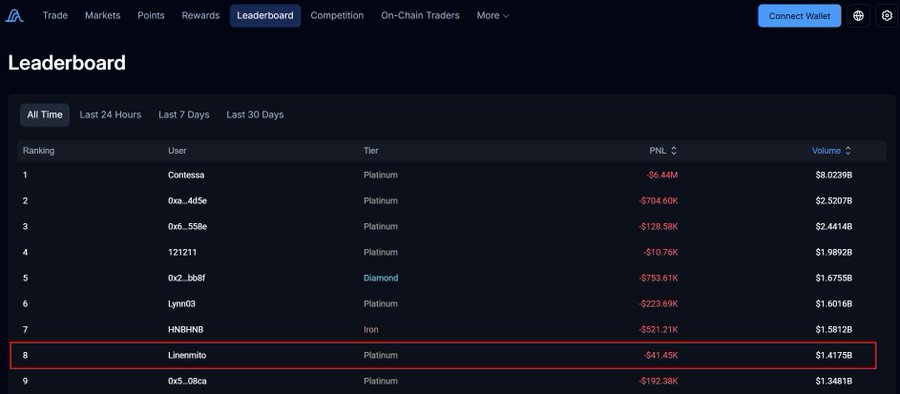Sort by PNL arrows icon

(674, 150)
